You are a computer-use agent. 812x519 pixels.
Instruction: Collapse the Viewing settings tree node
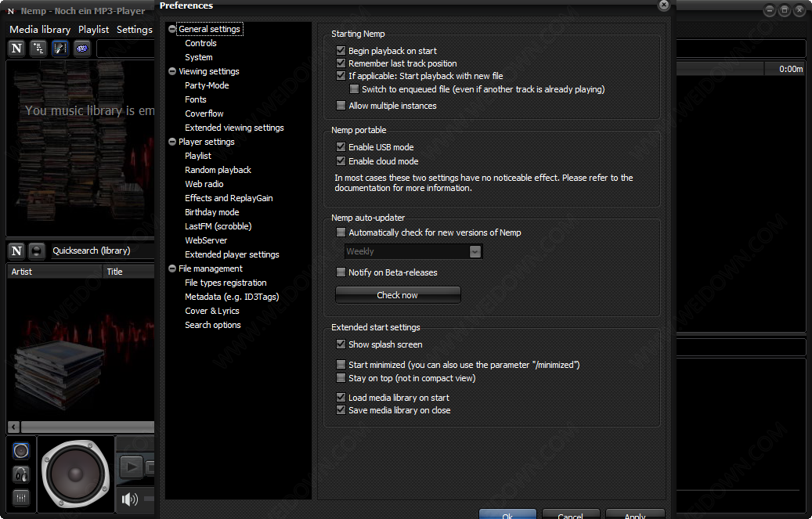tap(172, 71)
